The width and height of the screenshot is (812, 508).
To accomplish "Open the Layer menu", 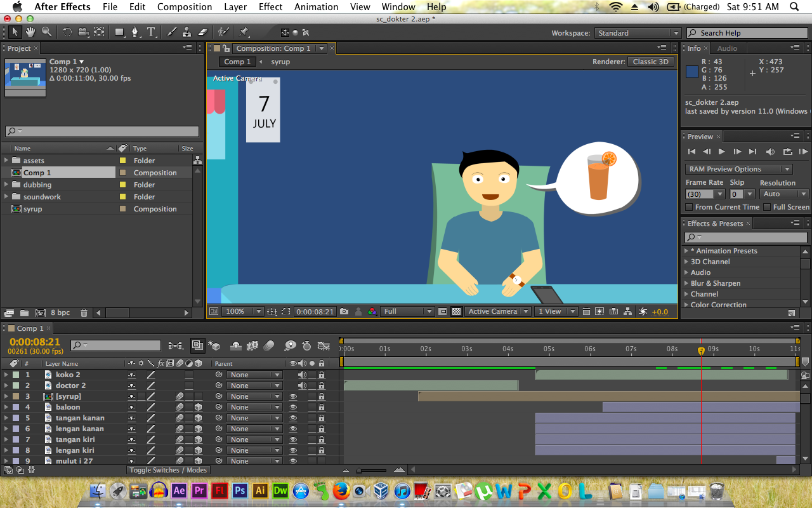I will 235,7.
